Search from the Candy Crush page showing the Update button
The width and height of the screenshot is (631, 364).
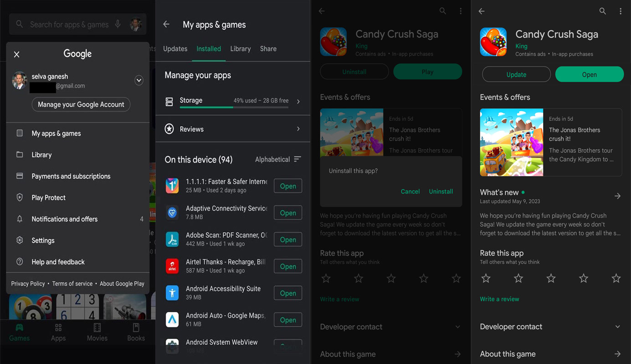pyautogui.click(x=603, y=11)
